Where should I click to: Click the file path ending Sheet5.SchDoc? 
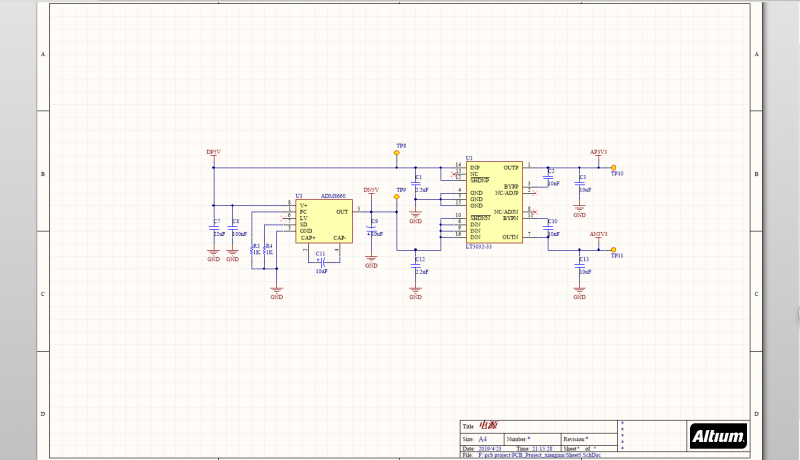pyautogui.click(x=539, y=454)
